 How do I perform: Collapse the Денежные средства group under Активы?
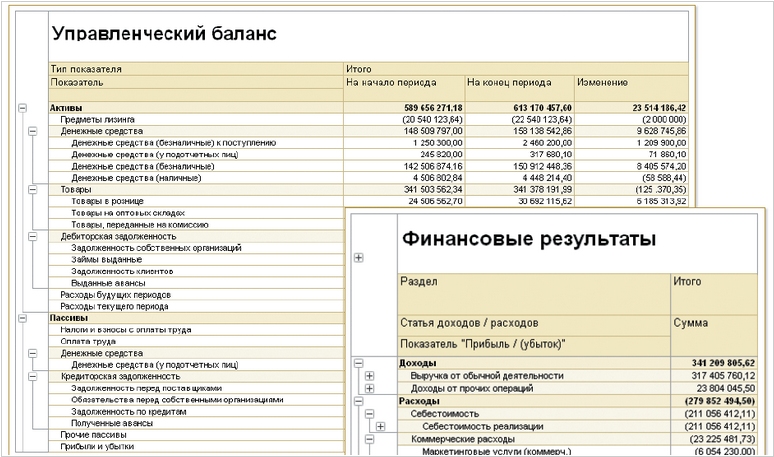[x=32, y=130]
